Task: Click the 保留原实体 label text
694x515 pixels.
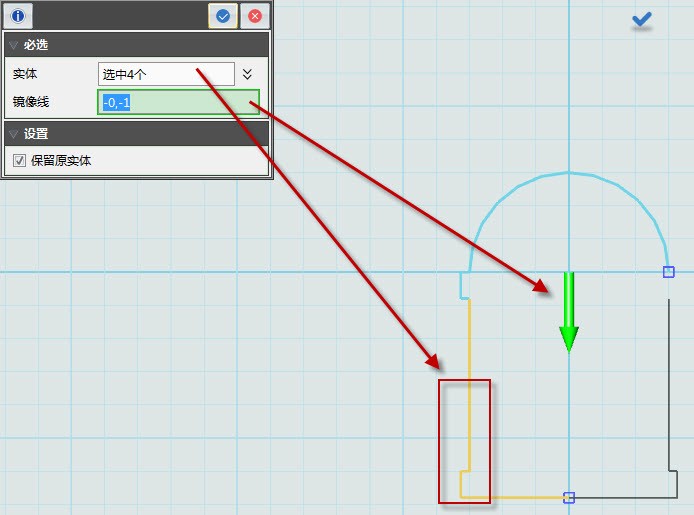Action: click(61, 160)
